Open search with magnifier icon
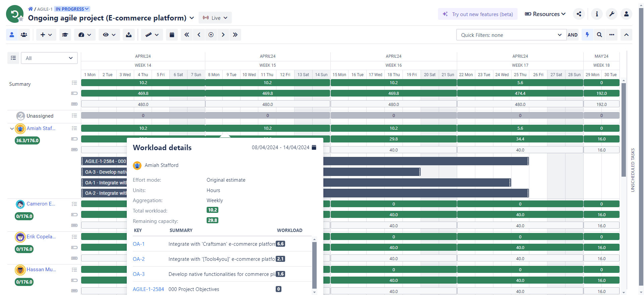The width and height of the screenshot is (644, 295). [599, 35]
